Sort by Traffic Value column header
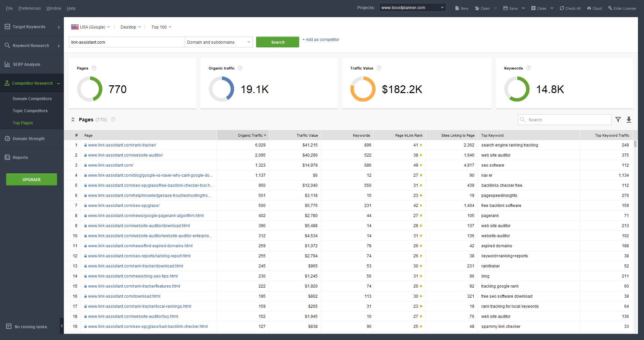 coord(295,135)
